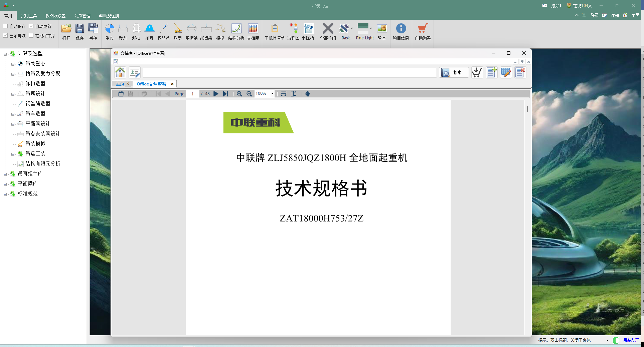Switch to the 常用 ribbon tab

pos(8,16)
